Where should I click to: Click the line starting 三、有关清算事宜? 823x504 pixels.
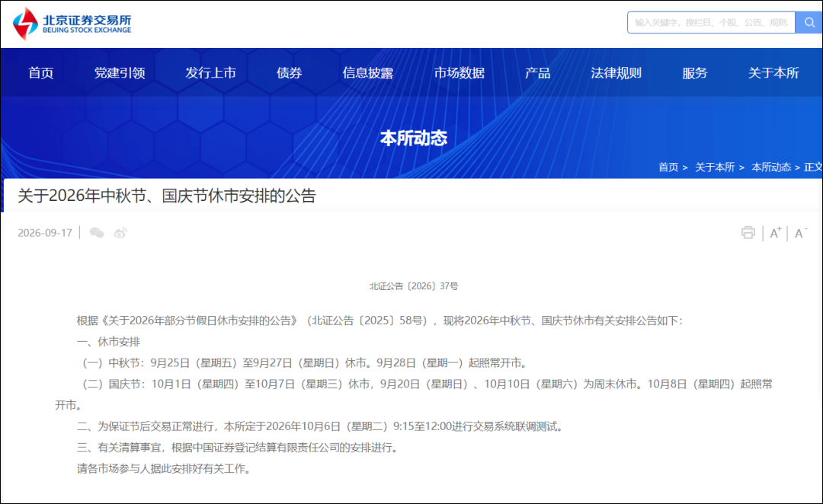pyautogui.click(x=238, y=448)
